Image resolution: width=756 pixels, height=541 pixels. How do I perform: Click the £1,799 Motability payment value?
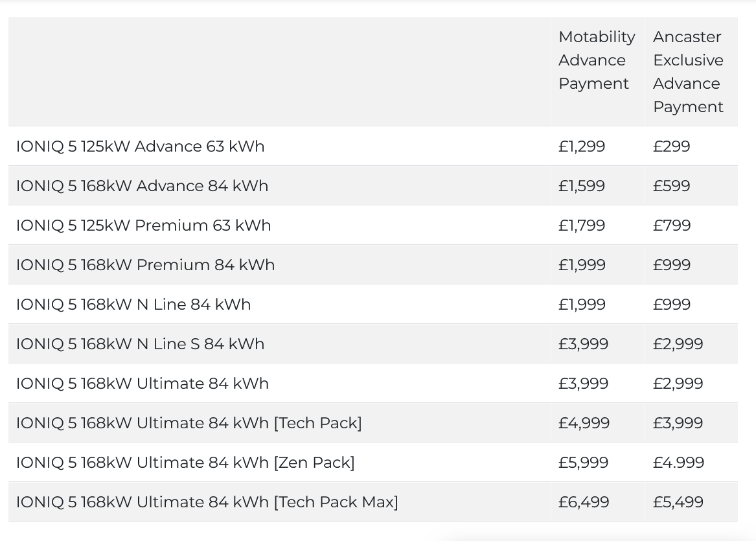click(582, 225)
